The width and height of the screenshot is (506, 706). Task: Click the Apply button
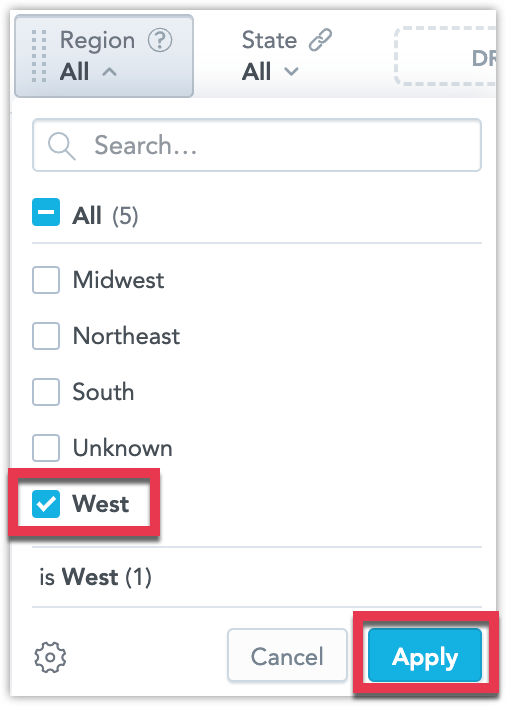coord(425,655)
